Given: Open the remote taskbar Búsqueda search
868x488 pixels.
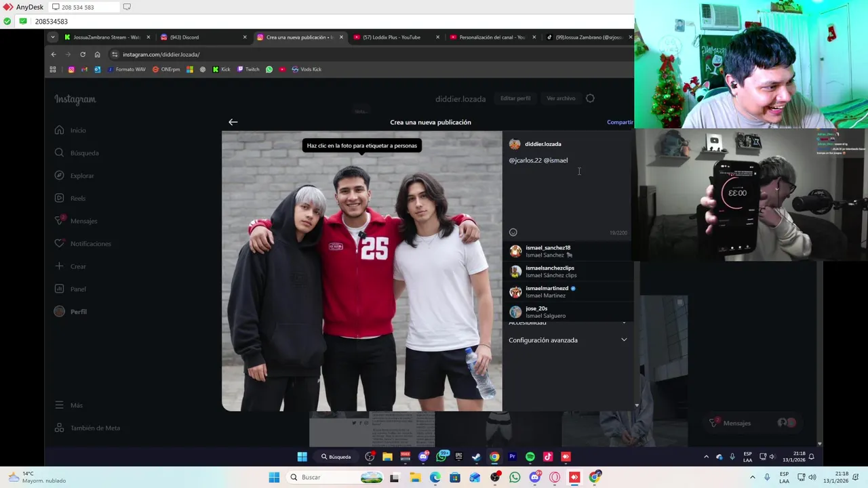Looking at the screenshot, I should point(336,457).
